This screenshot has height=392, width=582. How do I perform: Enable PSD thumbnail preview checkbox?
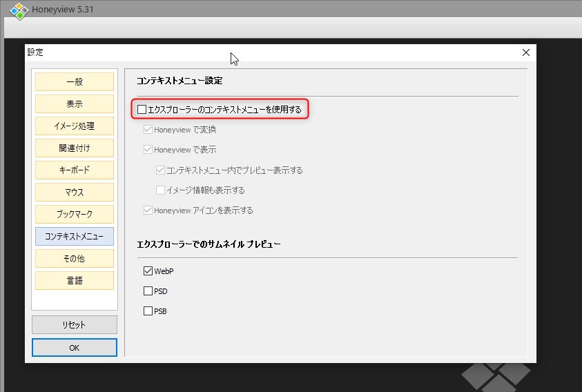148,291
